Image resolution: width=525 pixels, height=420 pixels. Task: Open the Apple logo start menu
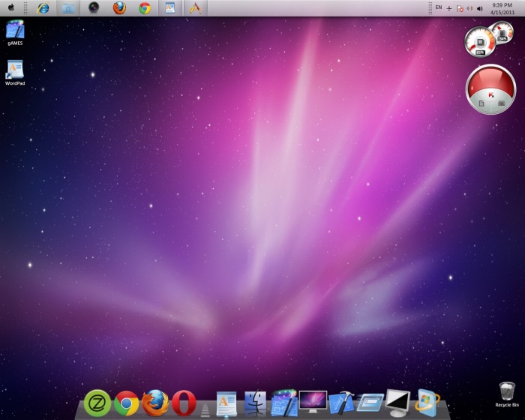11,7
